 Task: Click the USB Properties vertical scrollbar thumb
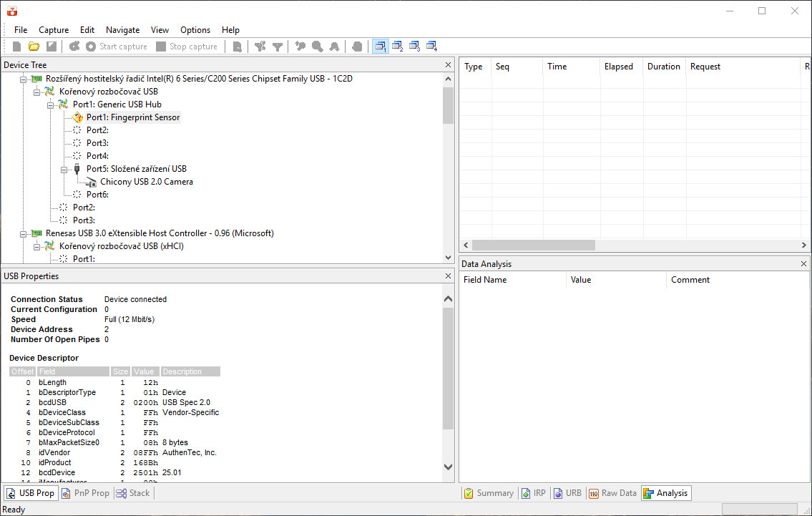click(449, 369)
